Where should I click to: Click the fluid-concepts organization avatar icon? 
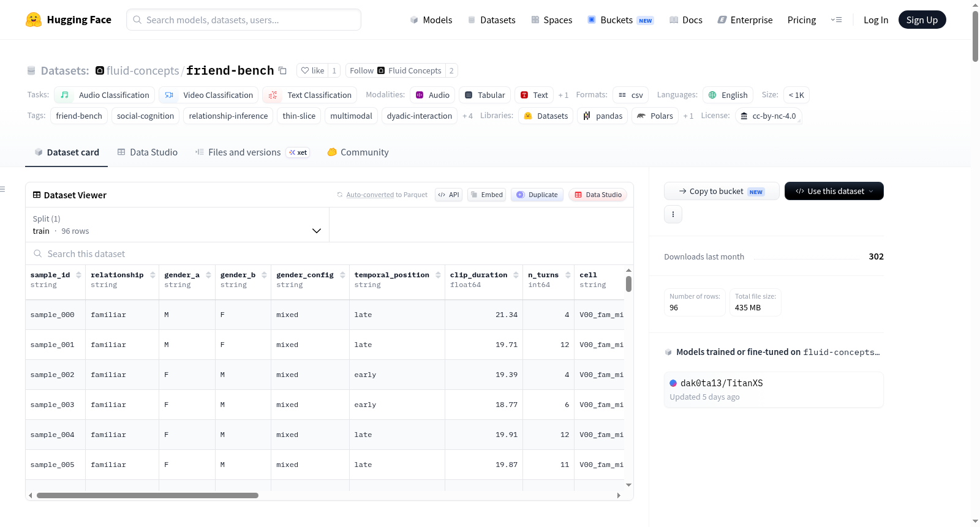[x=100, y=70]
